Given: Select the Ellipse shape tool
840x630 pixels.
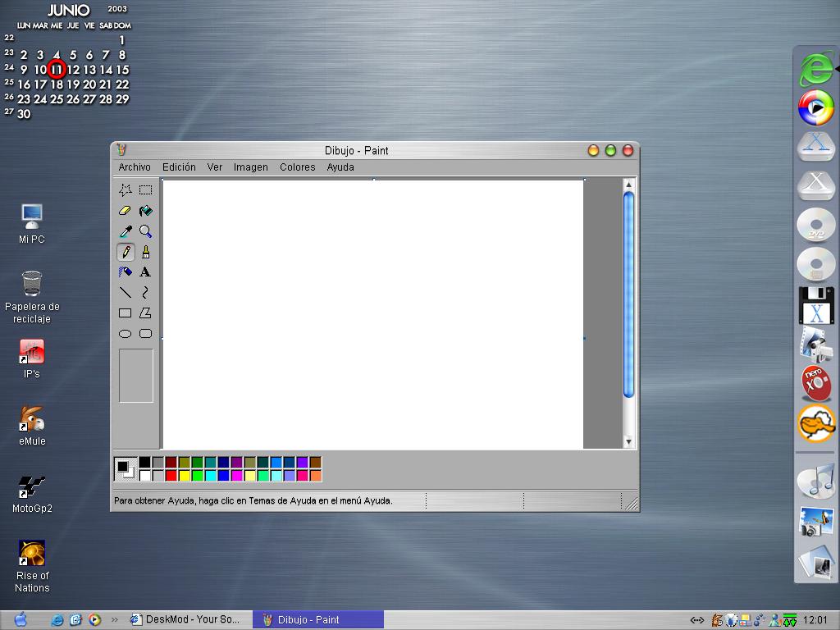Looking at the screenshot, I should click(125, 334).
